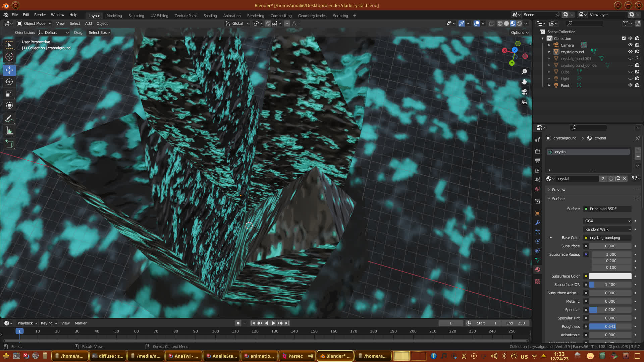
Task: Open the Material properties tab
Action: pos(538,269)
